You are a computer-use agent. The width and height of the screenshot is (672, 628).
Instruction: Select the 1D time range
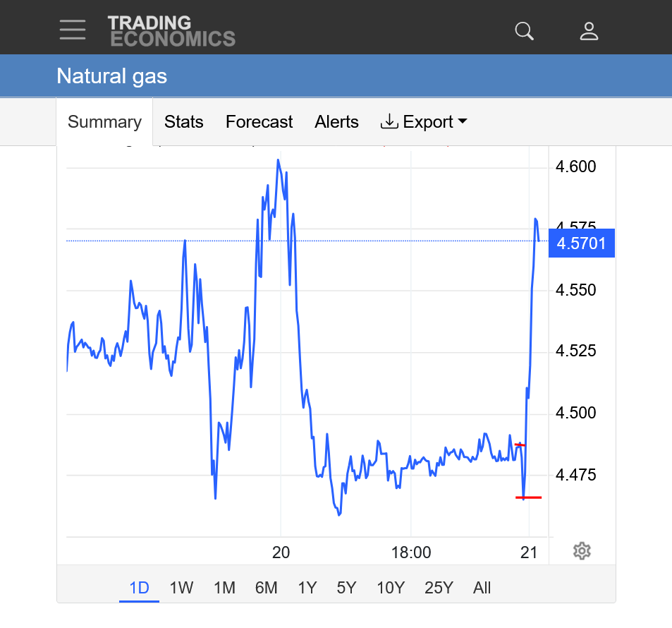coord(139,588)
